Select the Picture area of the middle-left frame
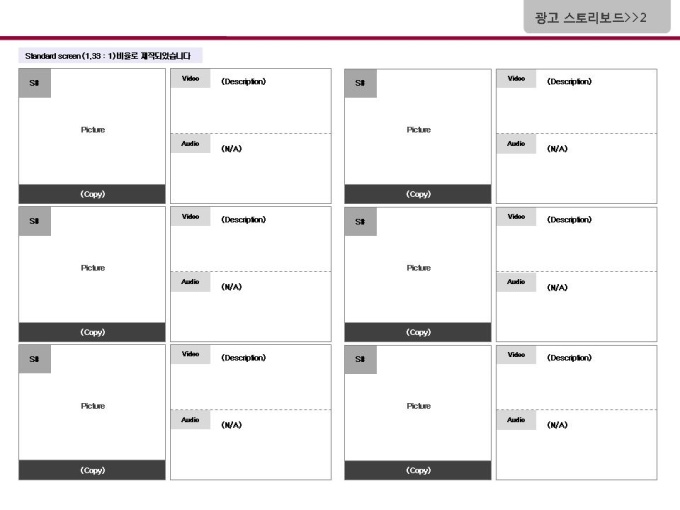680x510 pixels. pos(93,268)
